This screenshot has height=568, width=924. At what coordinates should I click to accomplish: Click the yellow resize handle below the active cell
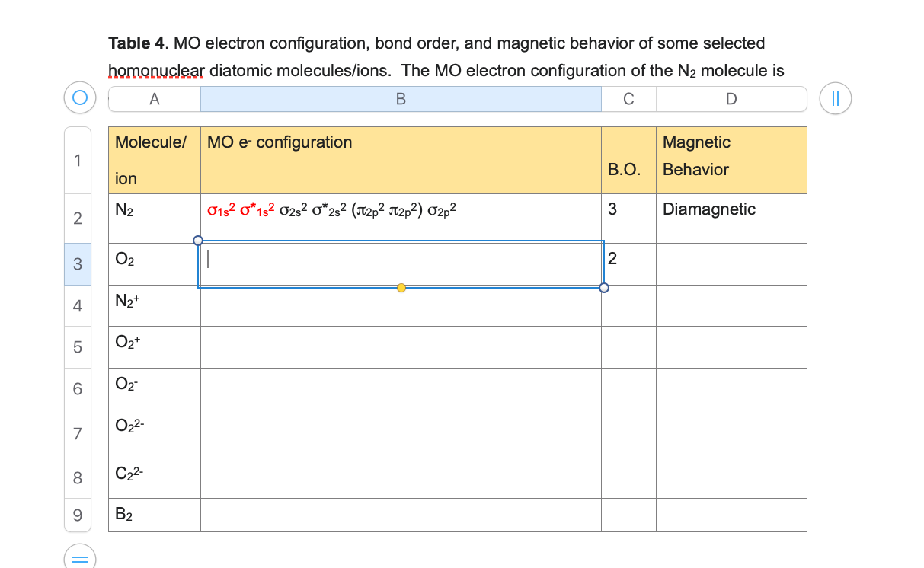click(x=401, y=288)
